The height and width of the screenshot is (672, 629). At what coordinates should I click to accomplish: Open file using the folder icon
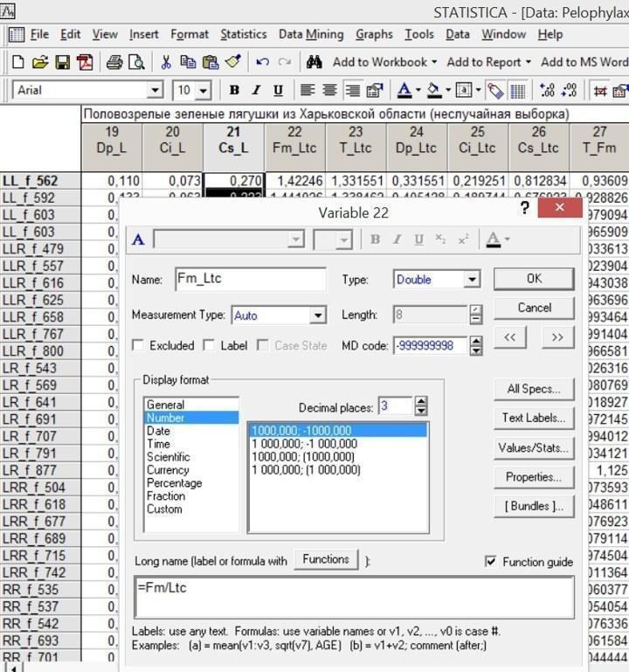coord(40,63)
